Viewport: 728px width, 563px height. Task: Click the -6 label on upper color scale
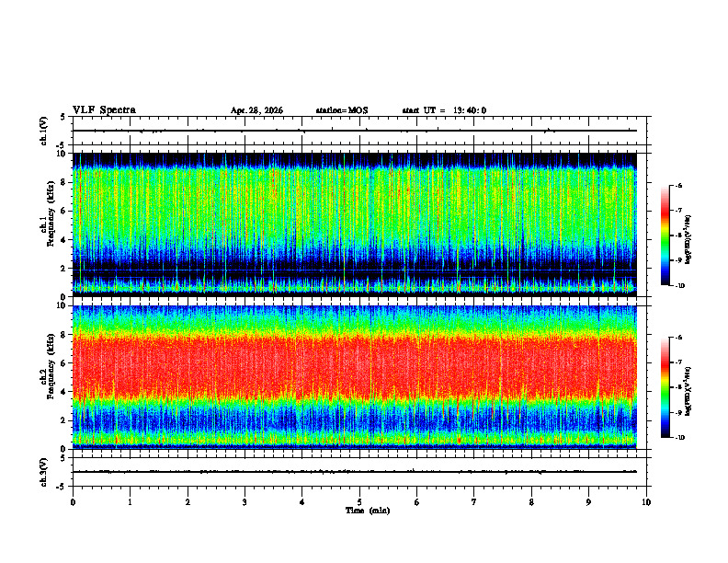[x=678, y=185]
